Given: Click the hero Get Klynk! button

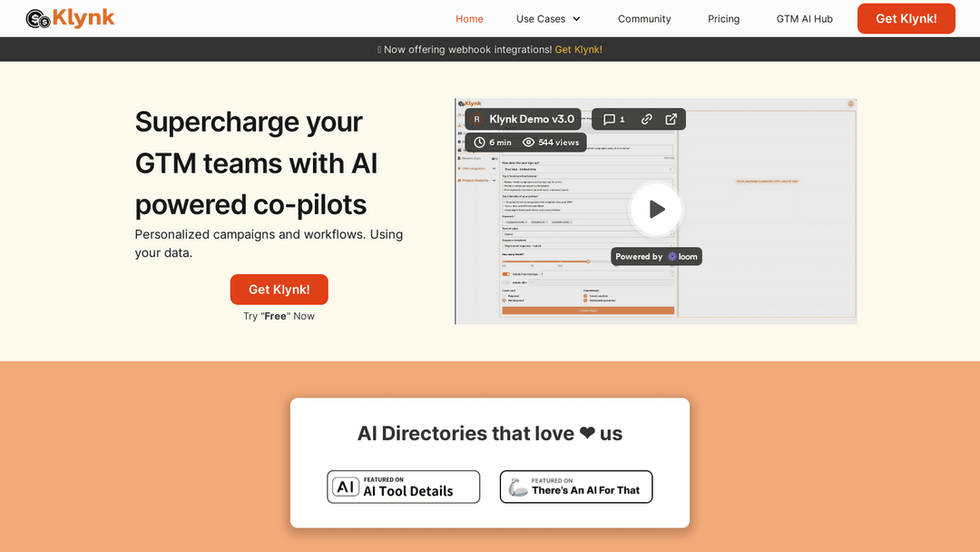Looking at the screenshot, I should click(279, 290).
